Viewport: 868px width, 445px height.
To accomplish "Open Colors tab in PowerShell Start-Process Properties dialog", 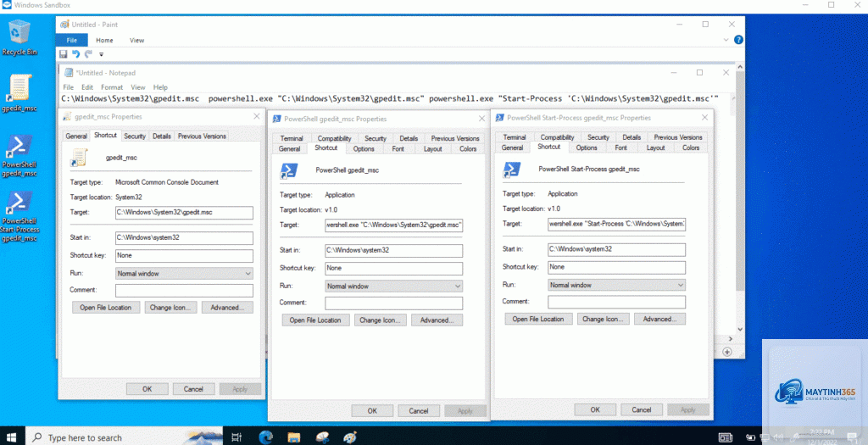I will pyautogui.click(x=690, y=147).
